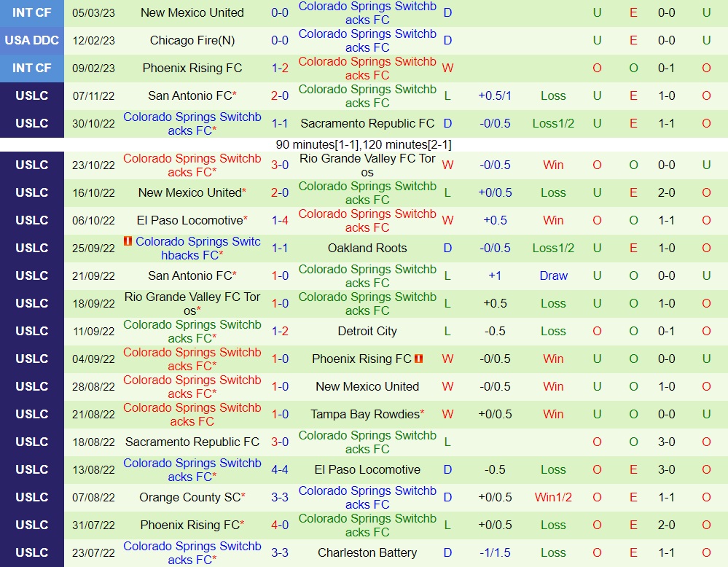Image resolution: width=728 pixels, height=567 pixels.
Task: Click the 2-0 score of the 07/11/22 match
Action: coord(280,95)
